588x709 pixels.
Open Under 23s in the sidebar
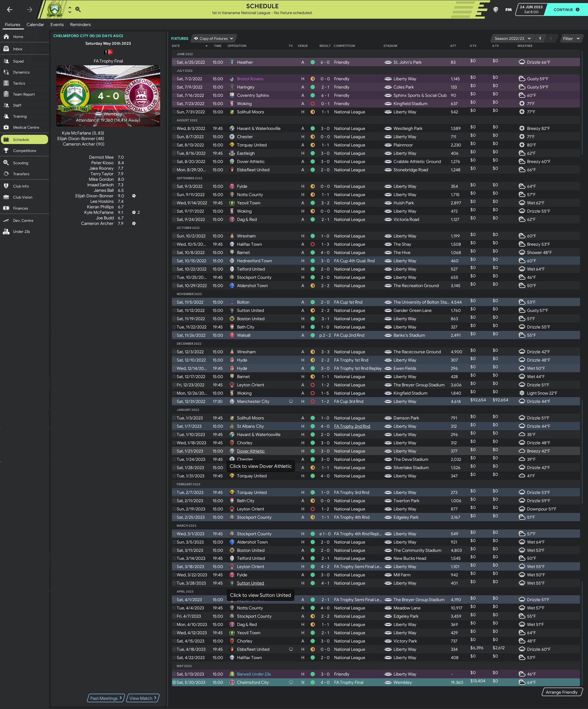click(x=24, y=232)
